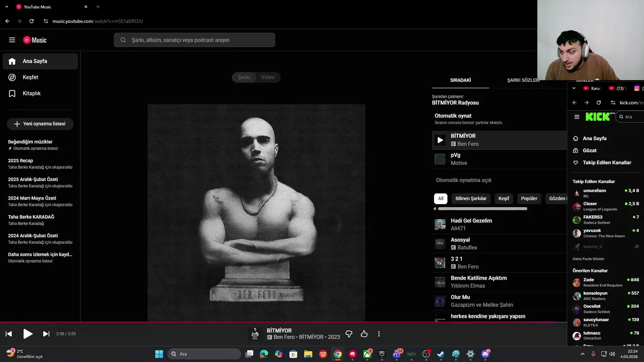The width and height of the screenshot is (644, 362).
Task: Open the Kick window tab list chevron
Action: pyautogui.click(x=574, y=88)
